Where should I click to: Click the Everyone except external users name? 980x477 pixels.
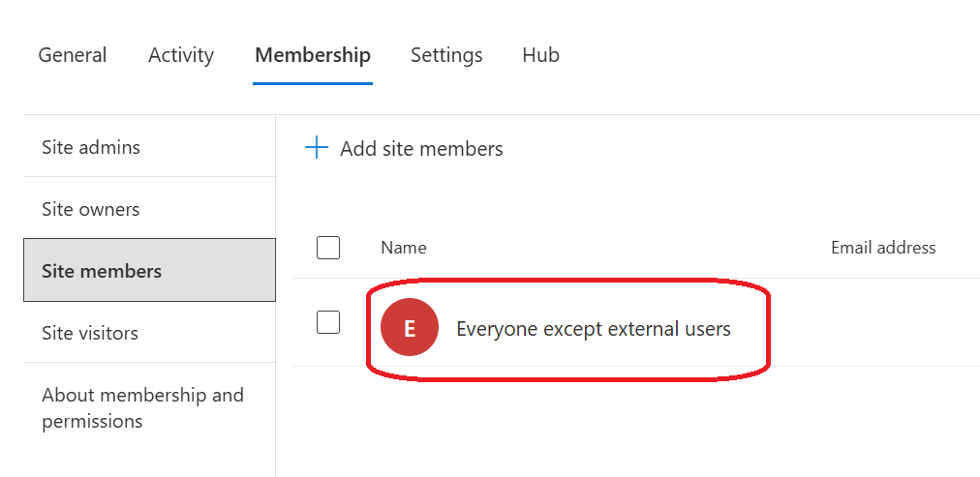click(x=593, y=329)
